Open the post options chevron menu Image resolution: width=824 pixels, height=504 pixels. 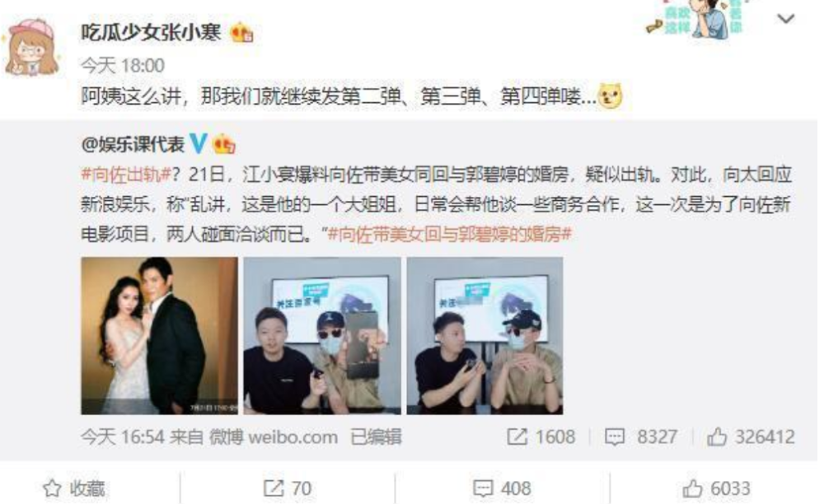coord(785,19)
